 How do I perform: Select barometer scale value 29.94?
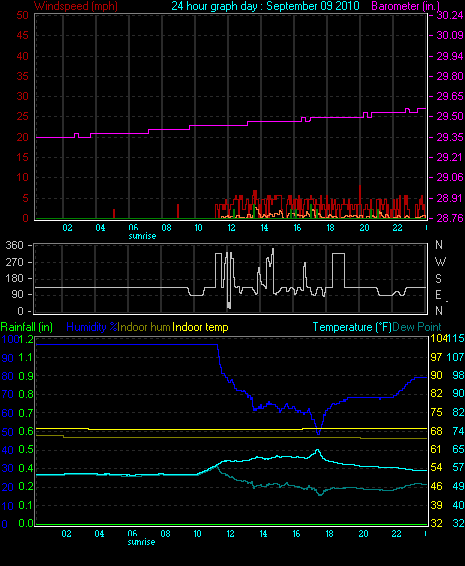pyautogui.click(x=449, y=56)
